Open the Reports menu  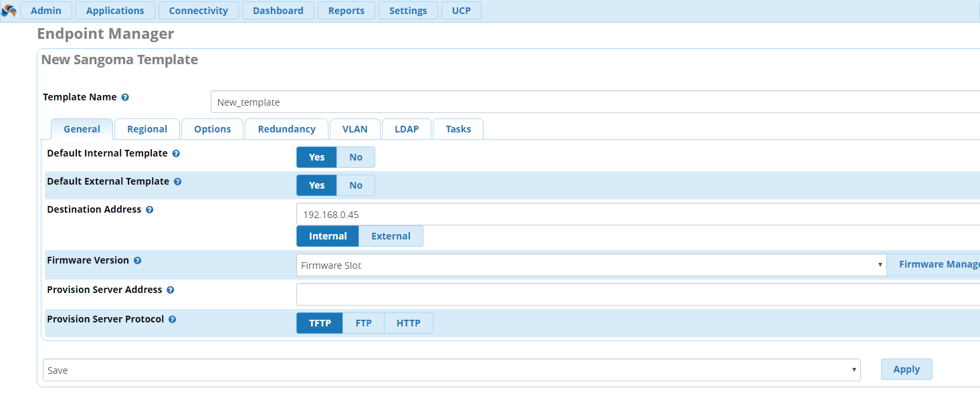click(x=347, y=11)
